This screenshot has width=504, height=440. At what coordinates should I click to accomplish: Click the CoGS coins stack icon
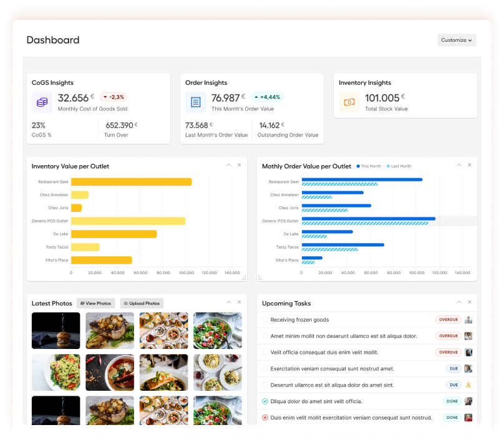point(42,102)
